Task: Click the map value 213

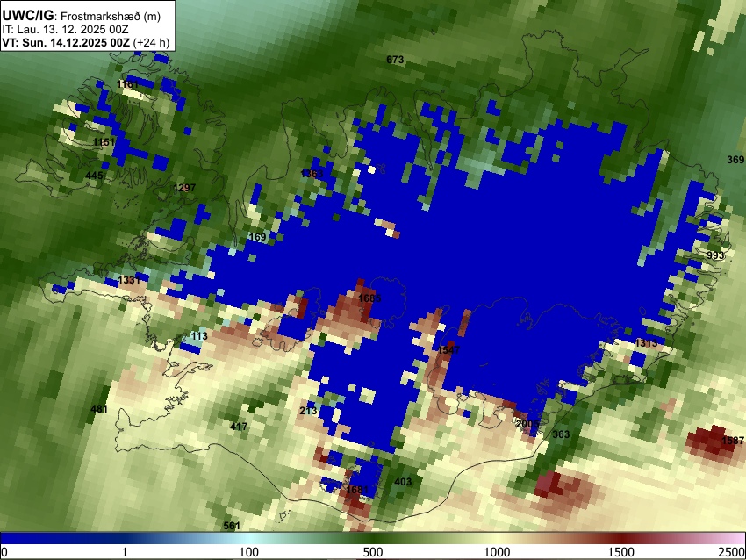Action: (x=308, y=410)
